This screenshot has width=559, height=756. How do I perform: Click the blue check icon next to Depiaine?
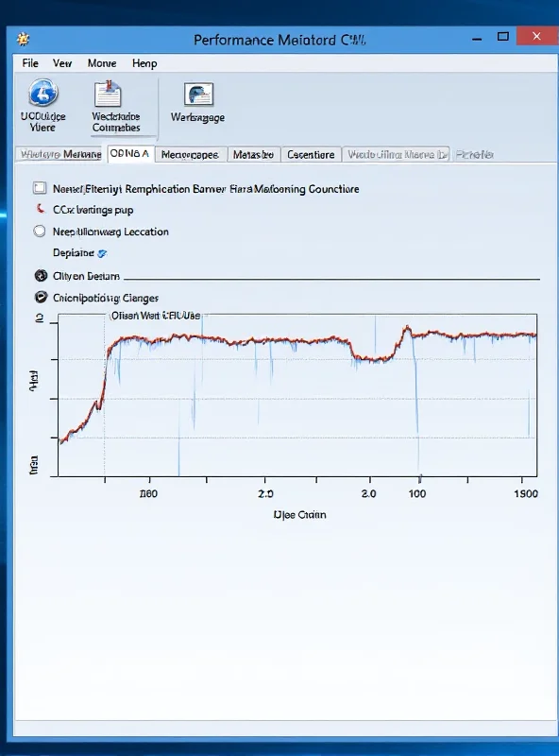click(102, 253)
